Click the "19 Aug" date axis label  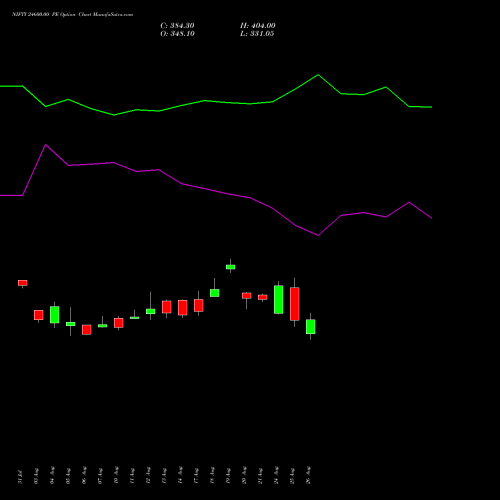coord(229,476)
